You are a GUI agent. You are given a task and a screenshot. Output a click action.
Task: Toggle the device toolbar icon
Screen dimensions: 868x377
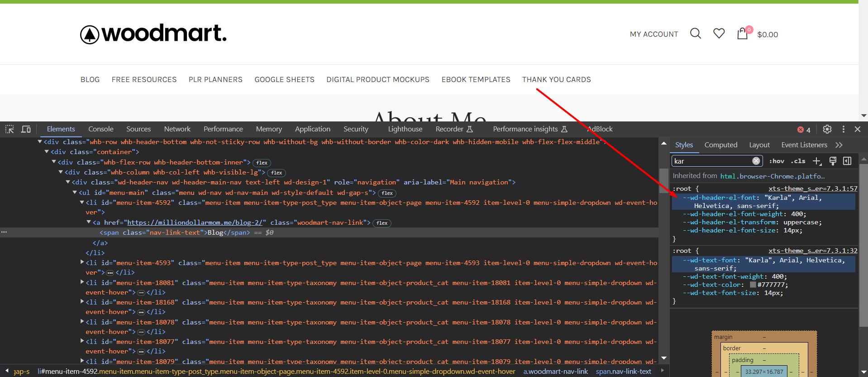[26, 129]
